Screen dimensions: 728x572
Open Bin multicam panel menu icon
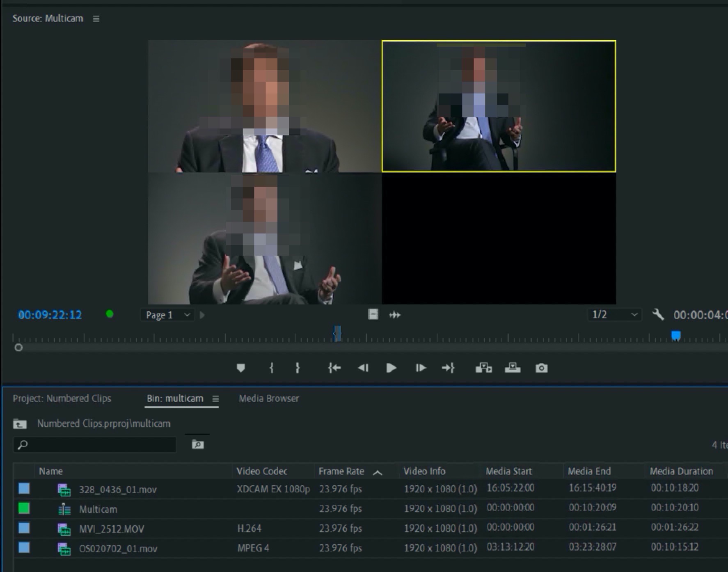(x=215, y=399)
